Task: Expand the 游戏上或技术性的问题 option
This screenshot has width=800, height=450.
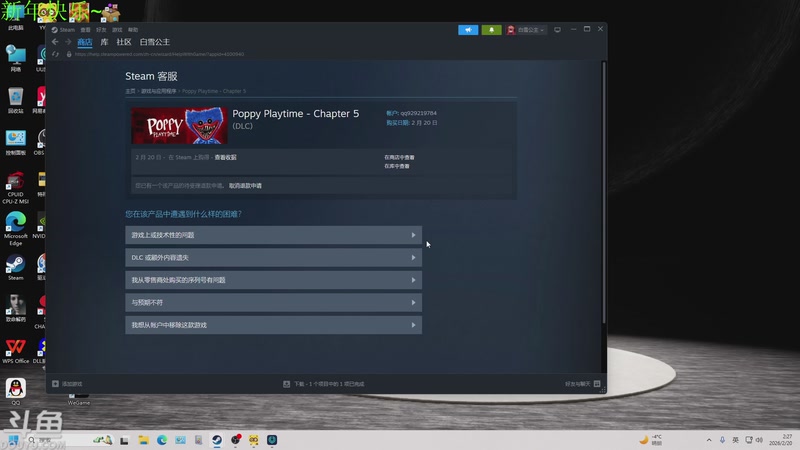Action: click(273, 235)
